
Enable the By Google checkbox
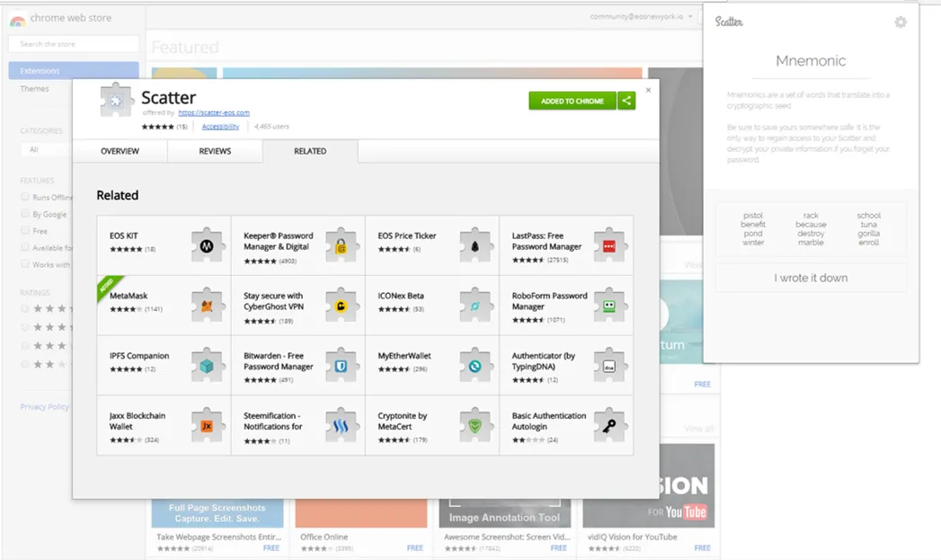[24, 213]
